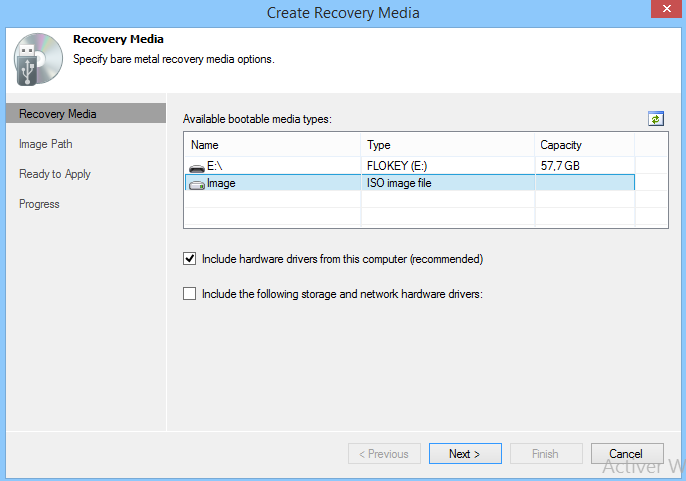
Task: Click the Finish button
Action: coord(546,453)
